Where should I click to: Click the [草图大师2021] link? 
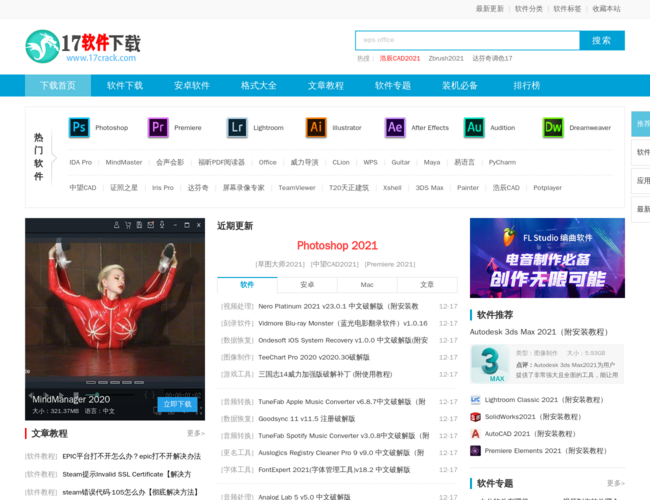click(280, 265)
